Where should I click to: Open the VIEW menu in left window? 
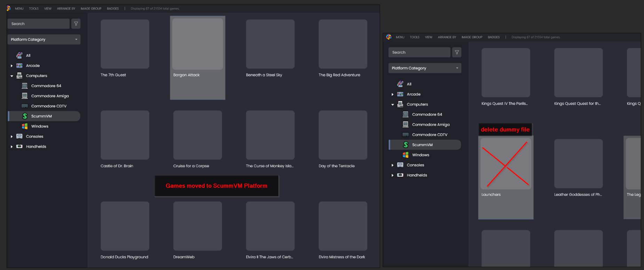48,8
